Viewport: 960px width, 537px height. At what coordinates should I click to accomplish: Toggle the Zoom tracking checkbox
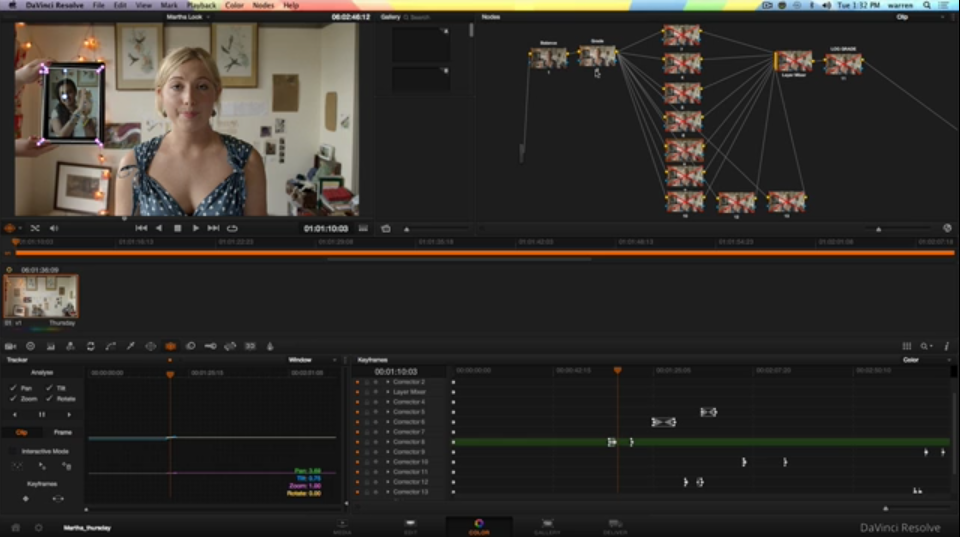[13, 399]
